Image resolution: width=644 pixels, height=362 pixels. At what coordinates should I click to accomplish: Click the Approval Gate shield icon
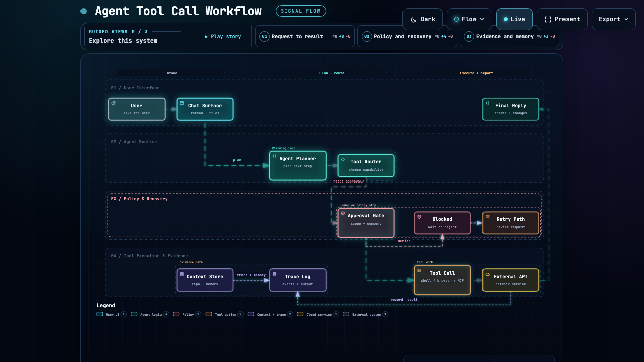(343, 213)
